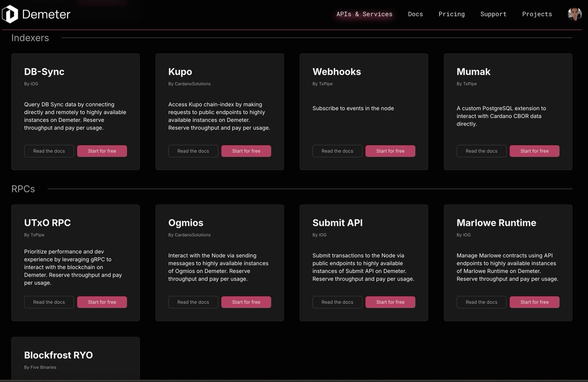Start Mumak for free
Screen dimensions: 588x382
pos(534,151)
